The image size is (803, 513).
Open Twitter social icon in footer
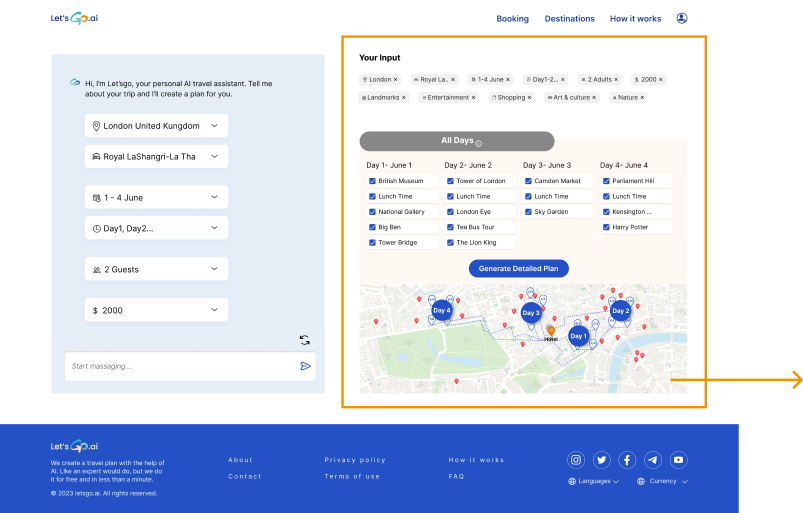point(601,460)
